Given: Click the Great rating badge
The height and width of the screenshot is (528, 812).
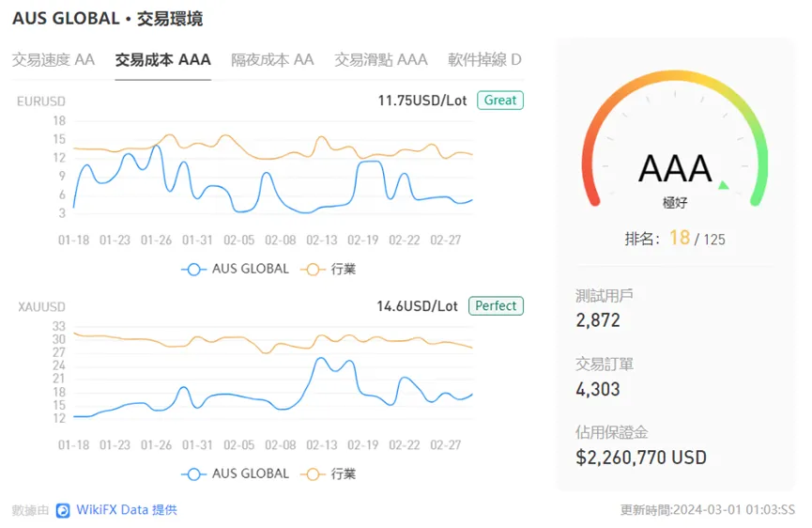Looking at the screenshot, I should [500, 100].
